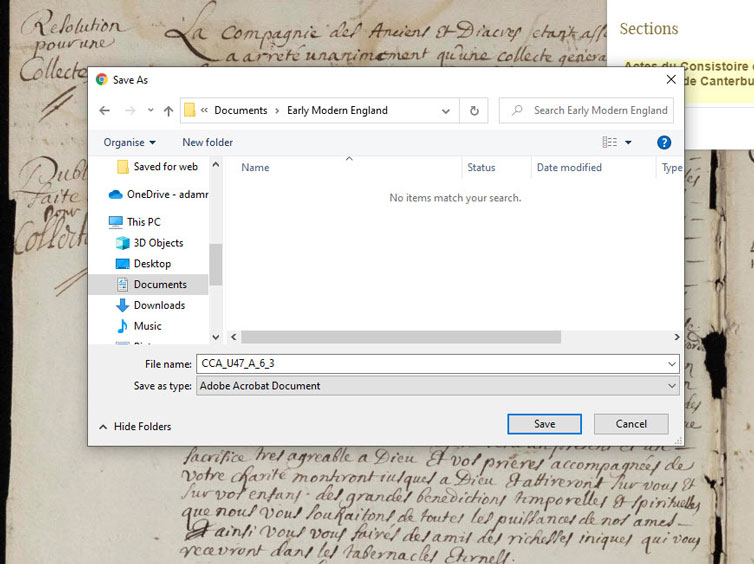This screenshot has width=754, height=564.
Task: Sort by the Status column header
Action: pyautogui.click(x=481, y=167)
